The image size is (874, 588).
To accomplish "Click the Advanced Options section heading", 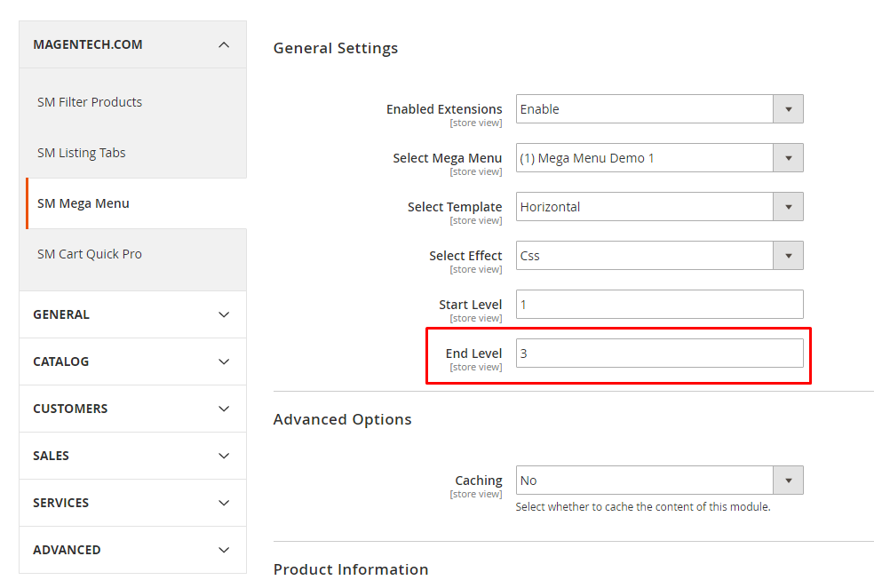I will pyautogui.click(x=342, y=419).
